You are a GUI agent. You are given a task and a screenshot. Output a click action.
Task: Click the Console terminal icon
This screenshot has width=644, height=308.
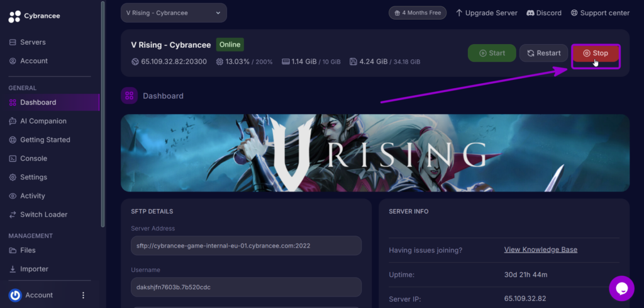pos(13,158)
